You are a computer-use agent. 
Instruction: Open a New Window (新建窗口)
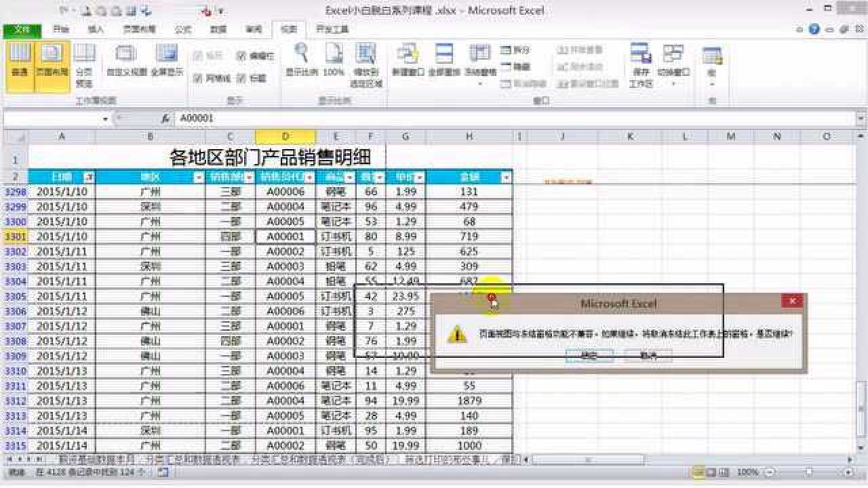(x=408, y=61)
